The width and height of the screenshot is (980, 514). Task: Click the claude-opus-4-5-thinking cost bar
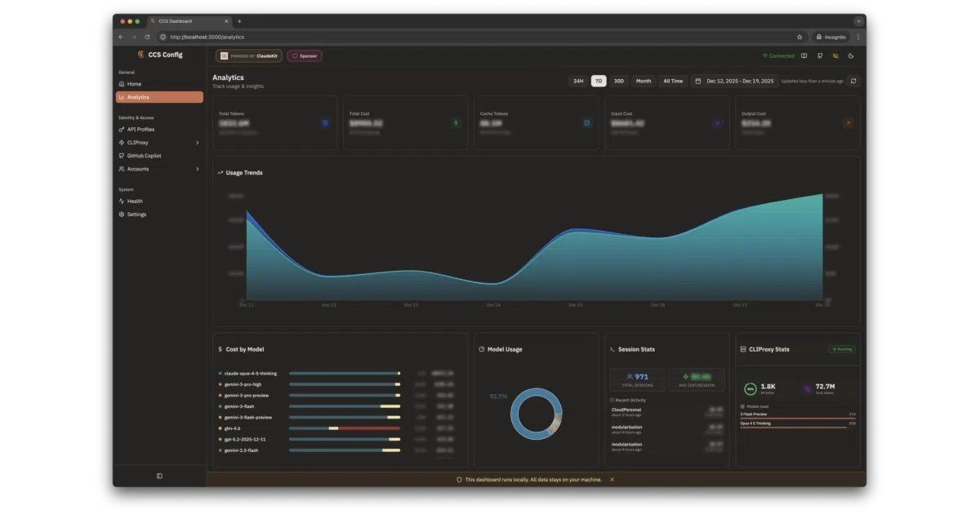(345, 373)
